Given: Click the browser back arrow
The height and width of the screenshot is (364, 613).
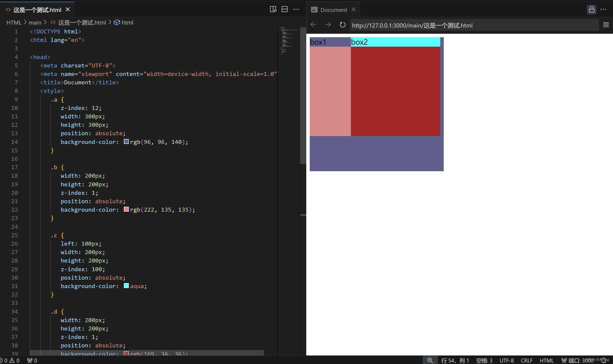Looking at the screenshot, I should tap(313, 25).
